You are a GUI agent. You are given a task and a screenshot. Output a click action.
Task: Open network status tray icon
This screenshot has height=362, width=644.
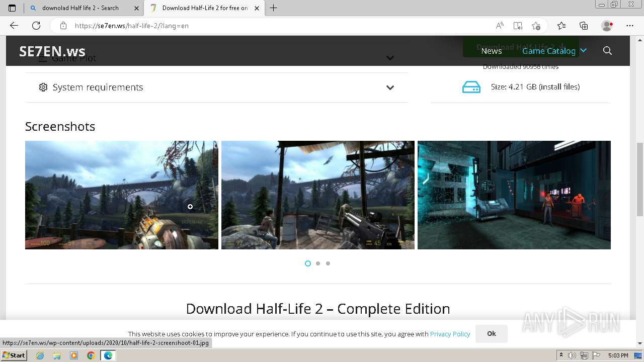point(585,355)
